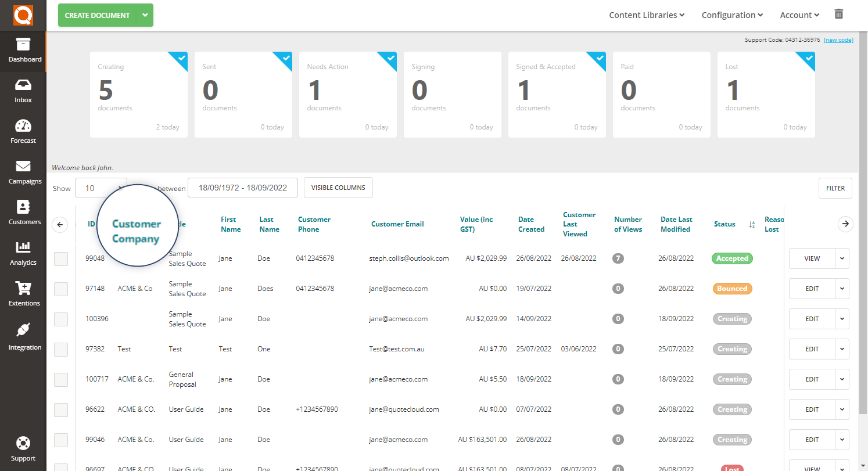The image size is (868, 471).
Task: Request a new support code
Action: 838,39
